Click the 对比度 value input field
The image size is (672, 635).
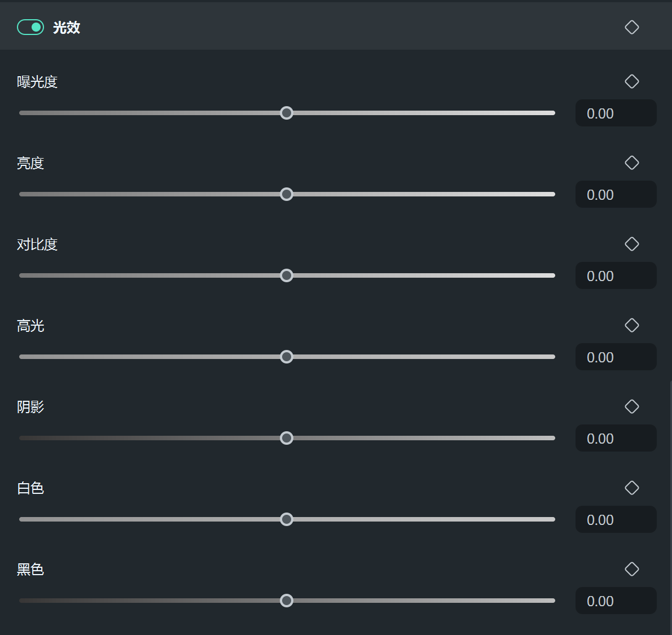[x=616, y=276]
